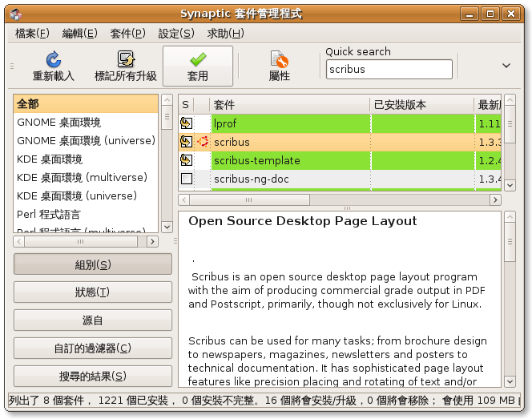Click the description pane scroll down arrow
Screen dimensions: 532x419
510,381
